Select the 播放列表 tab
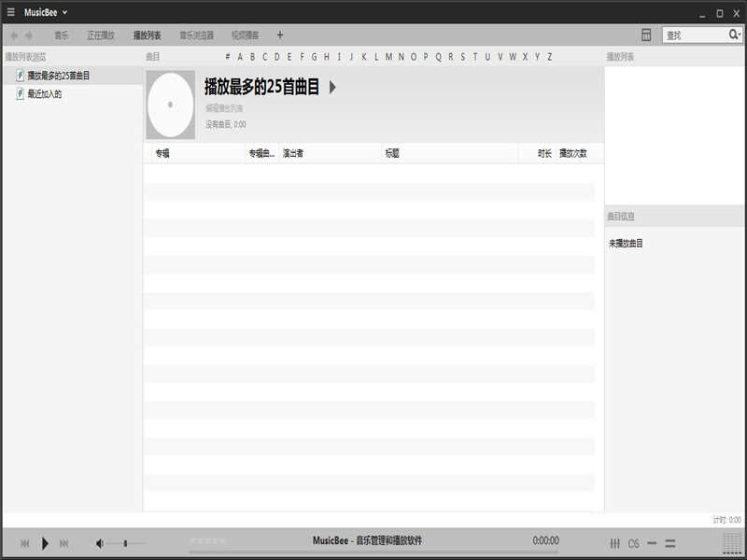This screenshot has width=747, height=560. pos(148,35)
